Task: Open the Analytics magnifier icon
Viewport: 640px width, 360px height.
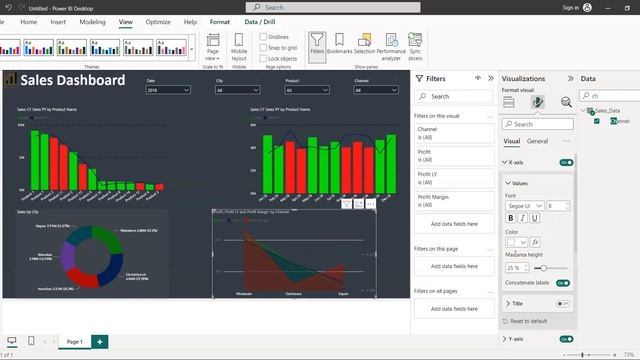Action: (x=566, y=102)
